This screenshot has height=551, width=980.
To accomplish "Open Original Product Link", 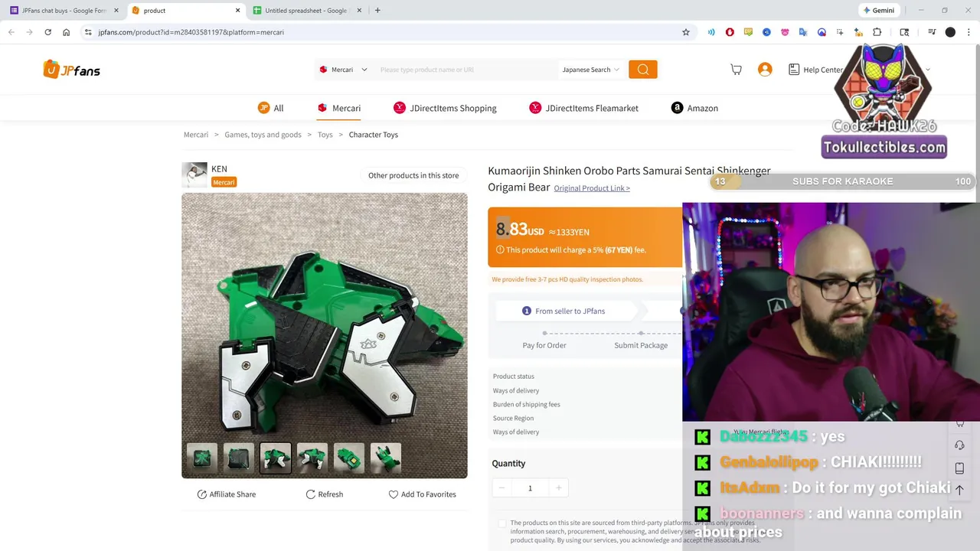I will click(x=592, y=188).
